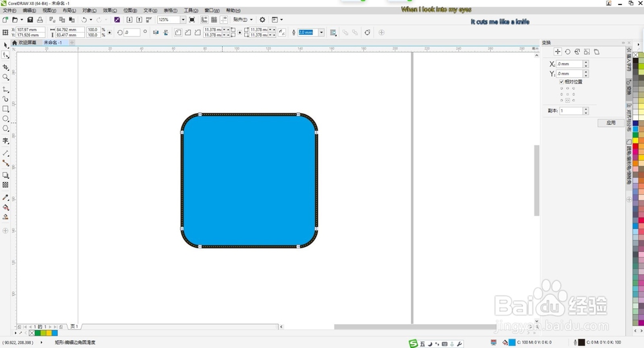This screenshot has height=348, width=644.
Task: Click the Import icon
Action: [x=129, y=20]
